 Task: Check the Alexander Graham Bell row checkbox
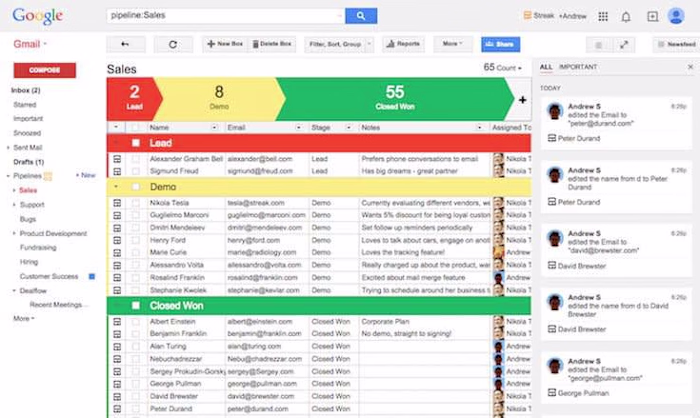[x=136, y=159]
